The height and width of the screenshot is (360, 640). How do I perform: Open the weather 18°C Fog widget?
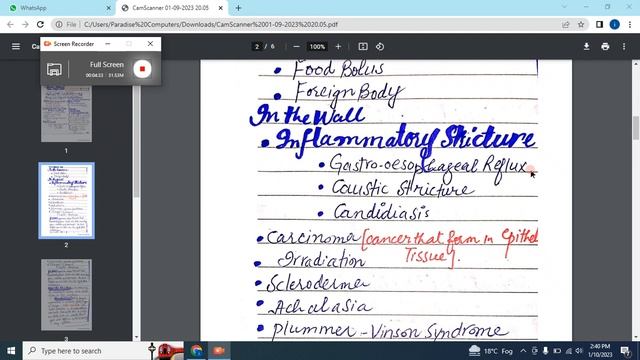[x=491, y=351]
